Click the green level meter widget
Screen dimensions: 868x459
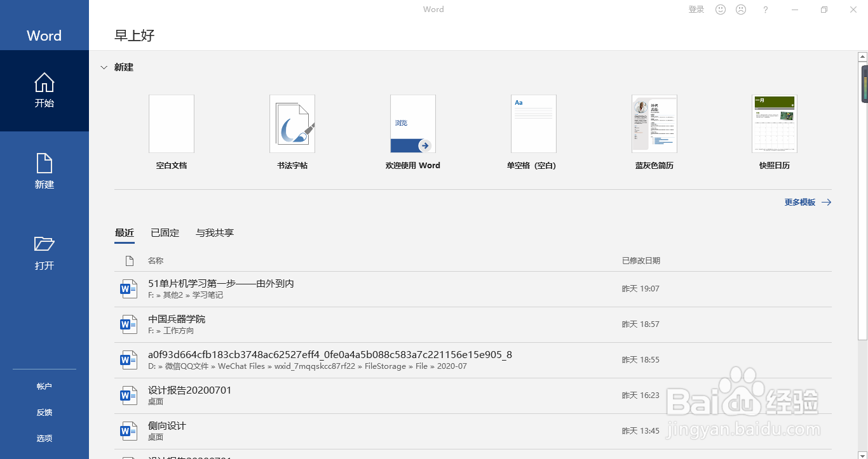click(865, 84)
